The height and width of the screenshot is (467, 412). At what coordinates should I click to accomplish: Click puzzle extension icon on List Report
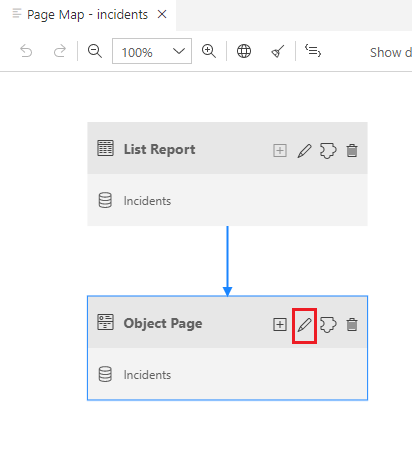[x=328, y=151]
